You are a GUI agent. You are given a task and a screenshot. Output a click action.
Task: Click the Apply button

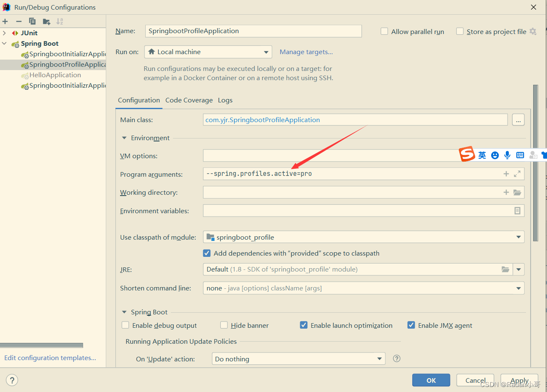click(x=519, y=380)
